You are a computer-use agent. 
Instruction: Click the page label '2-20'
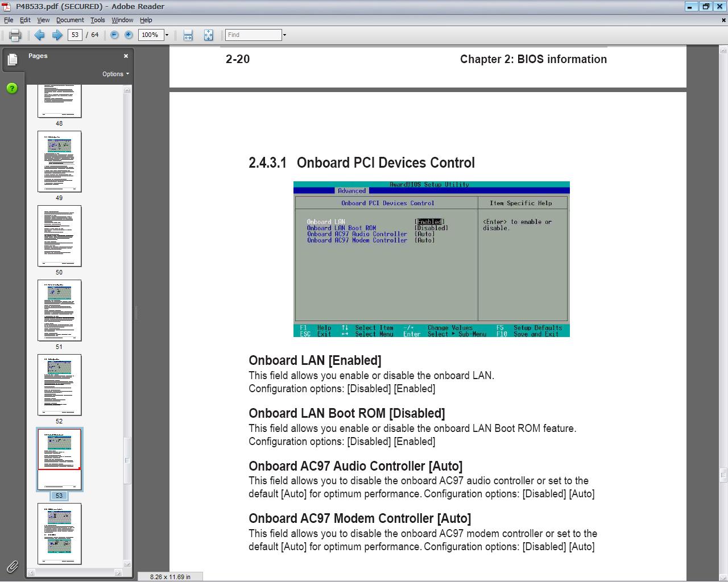click(238, 59)
